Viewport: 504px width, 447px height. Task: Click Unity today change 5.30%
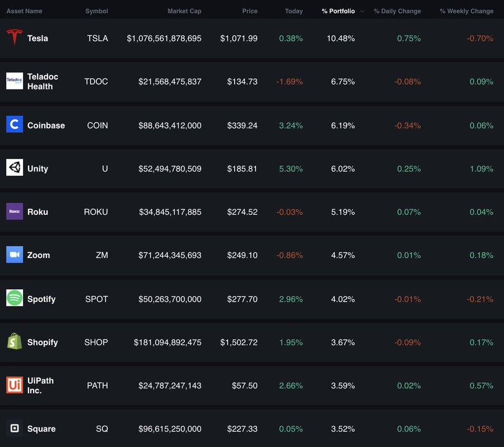(x=291, y=168)
